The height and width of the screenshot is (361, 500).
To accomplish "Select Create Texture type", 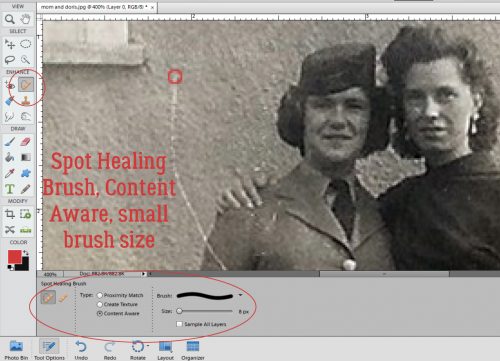I will pyautogui.click(x=100, y=304).
